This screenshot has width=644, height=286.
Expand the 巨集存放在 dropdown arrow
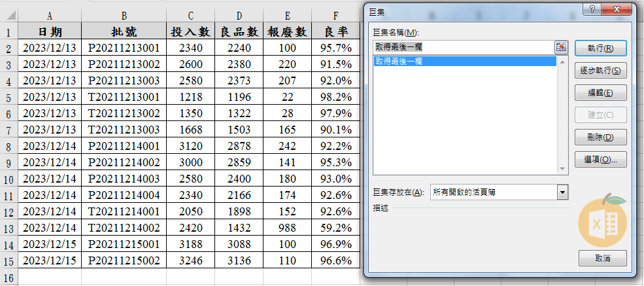tap(562, 192)
